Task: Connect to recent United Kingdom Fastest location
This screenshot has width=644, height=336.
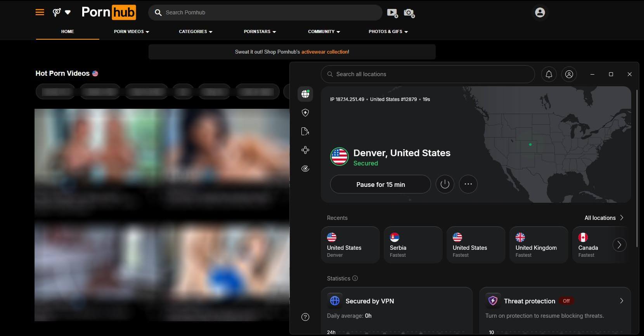Action: pyautogui.click(x=539, y=245)
